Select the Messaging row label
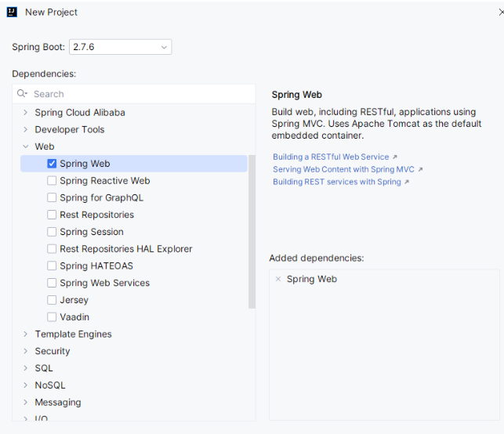This screenshot has width=504, height=434. tap(58, 402)
